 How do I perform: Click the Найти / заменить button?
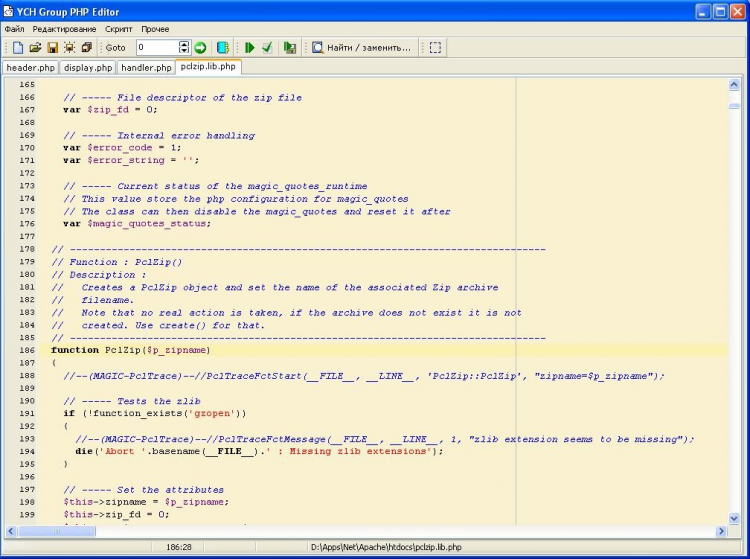click(361, 47)
